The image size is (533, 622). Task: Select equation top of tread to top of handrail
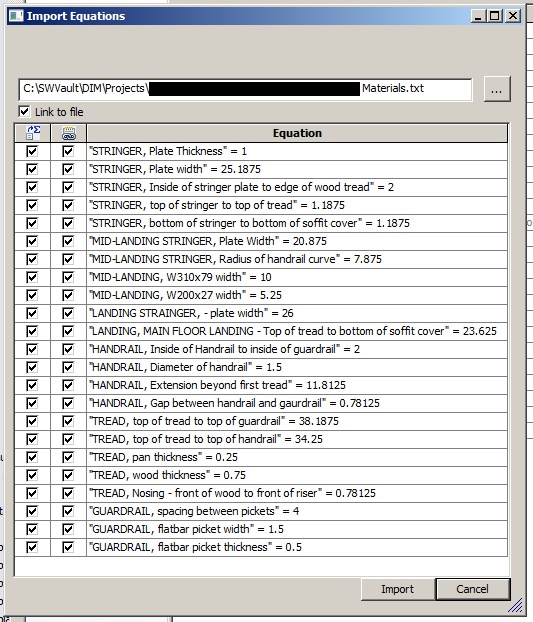[x=297, y=440]
